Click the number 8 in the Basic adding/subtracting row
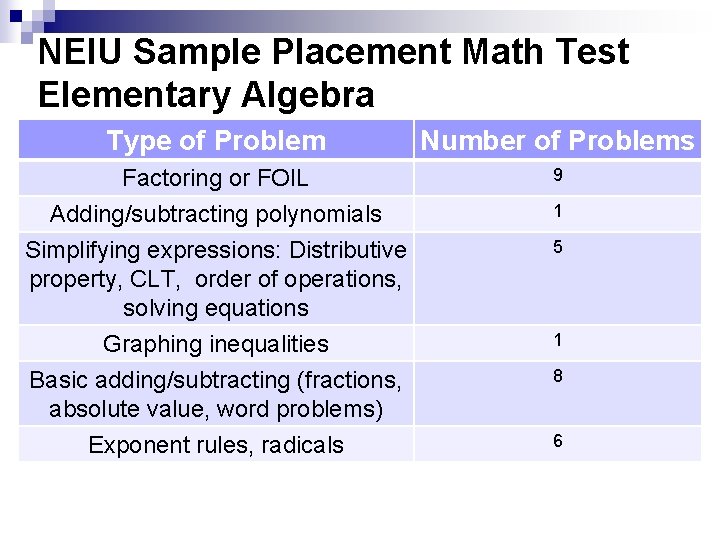The height and width of the screenshot is (540, 720). (x=558, y=378)
